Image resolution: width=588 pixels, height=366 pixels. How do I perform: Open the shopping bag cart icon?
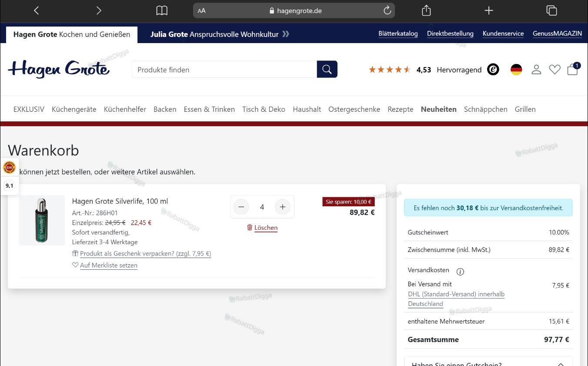[573, 69]
